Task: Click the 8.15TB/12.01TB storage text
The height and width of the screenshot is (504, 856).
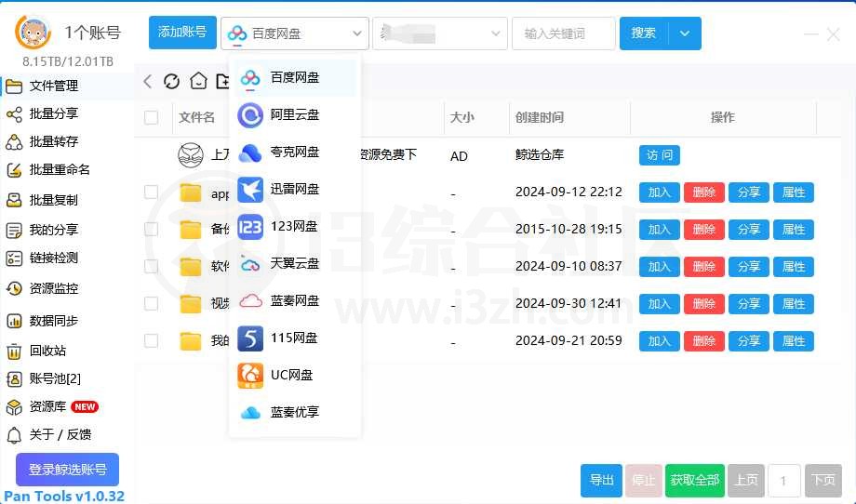Action: (x=68, y=61)
